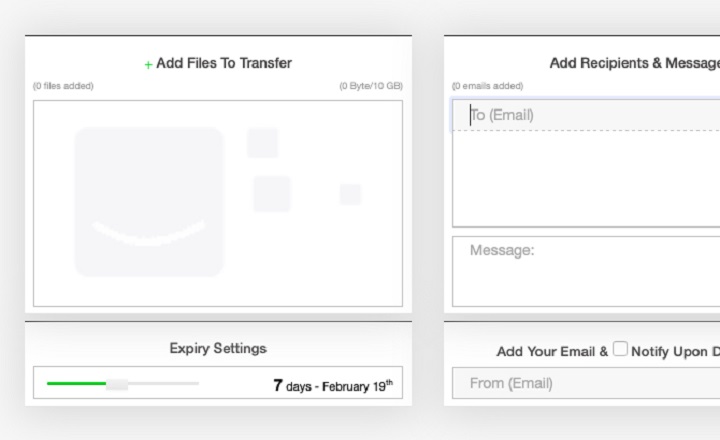The height and width of the screenshot is (440, 720).
Task: Click the medium square beside the smiley
Action: pos(271,194)
